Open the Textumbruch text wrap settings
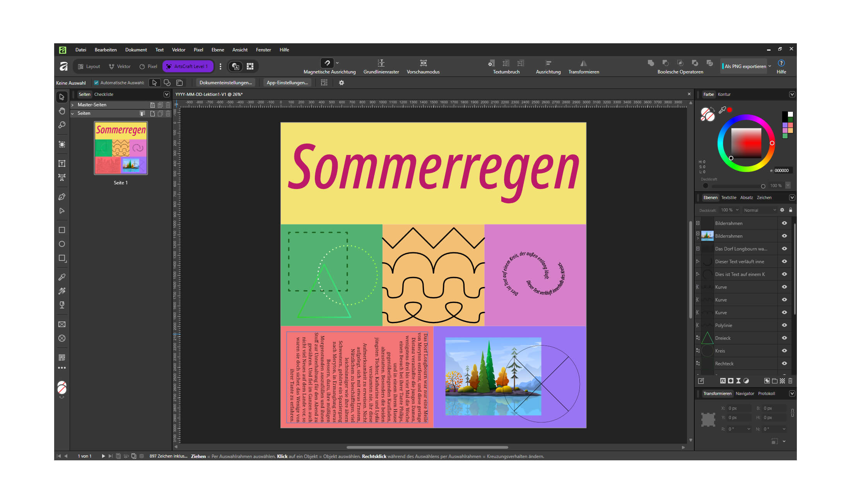The image size is (851, 504). [x=506, y=66]
